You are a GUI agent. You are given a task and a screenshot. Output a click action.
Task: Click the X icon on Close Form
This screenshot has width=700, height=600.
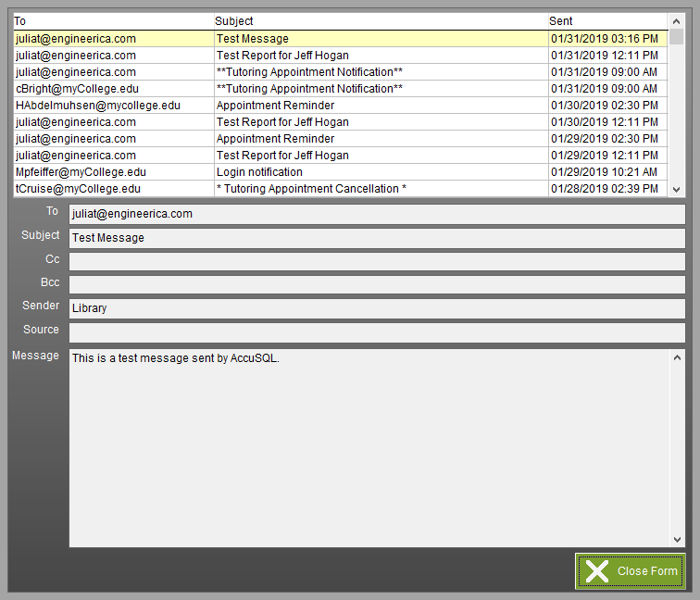click(x=597, y=571)
